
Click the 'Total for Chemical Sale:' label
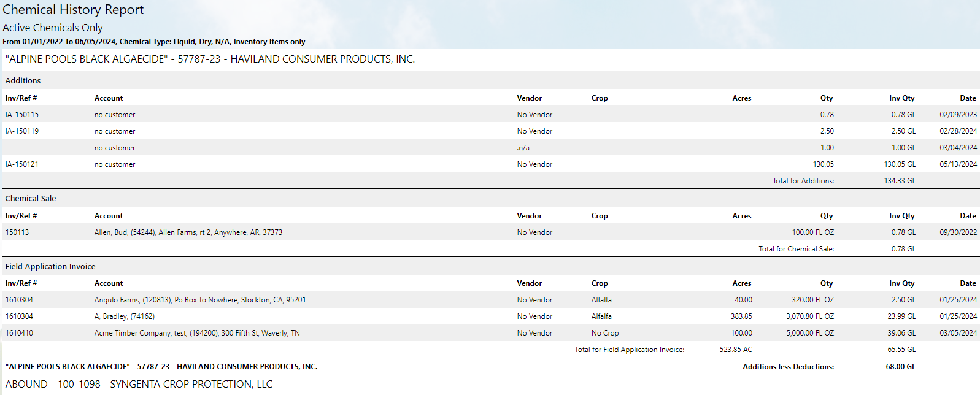pyautogui.click(x=797, y=249)
